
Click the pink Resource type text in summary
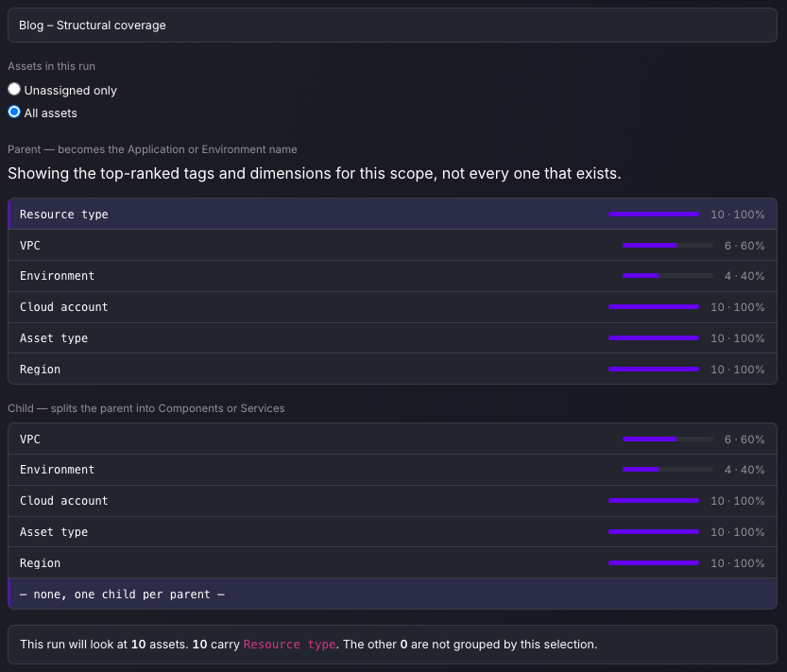pyautogui.click(x=290, y=645)
